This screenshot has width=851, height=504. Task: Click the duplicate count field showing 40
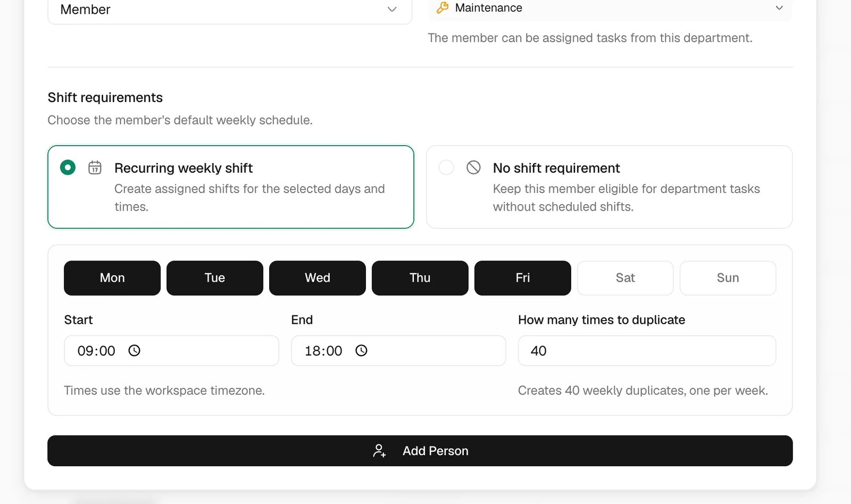647,350
